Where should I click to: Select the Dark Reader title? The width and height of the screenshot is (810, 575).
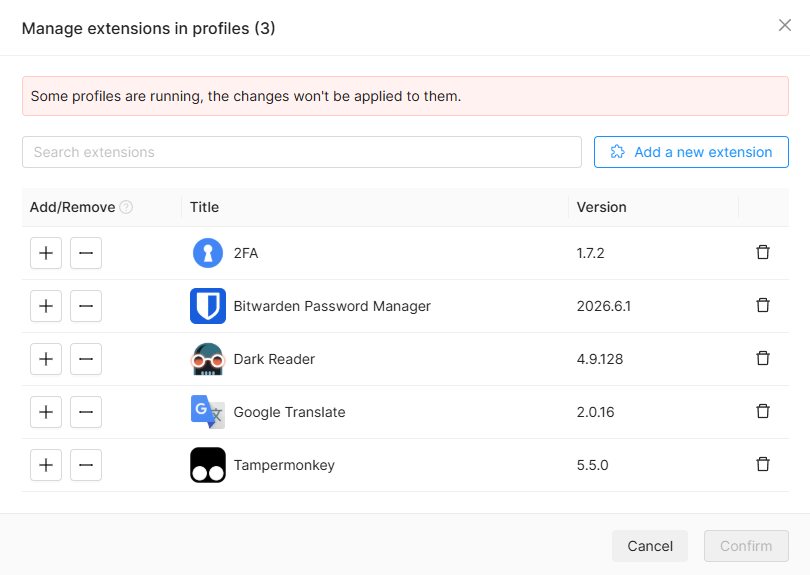pos(274,359)
